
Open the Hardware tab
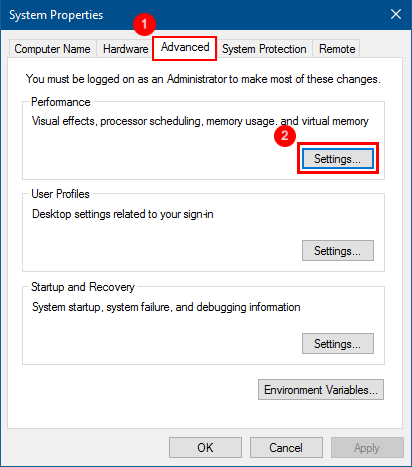tap(125, 49)
